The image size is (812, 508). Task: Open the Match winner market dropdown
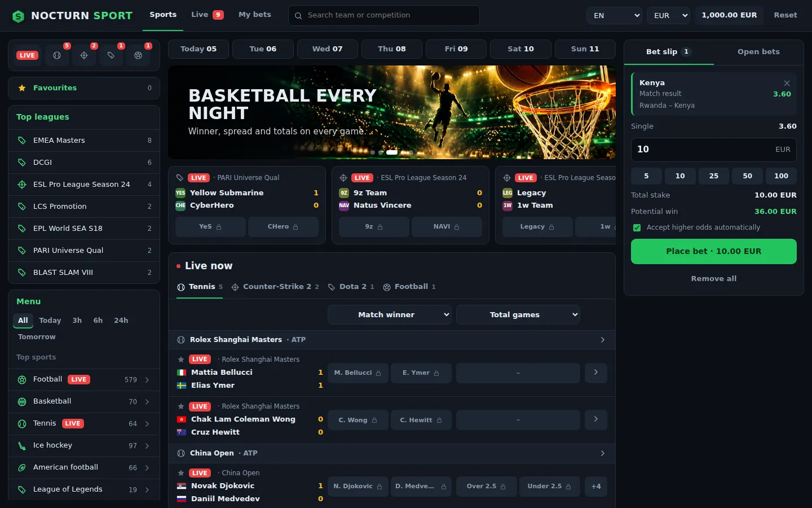click(390, 315)
